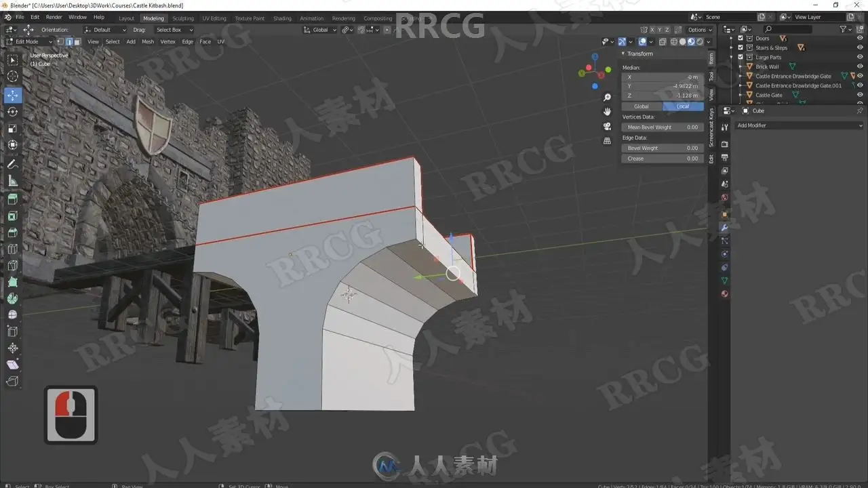This screenshot has height=488, width=868.
Task: Select the Inset Faces tool
Action: coord(13,216)
